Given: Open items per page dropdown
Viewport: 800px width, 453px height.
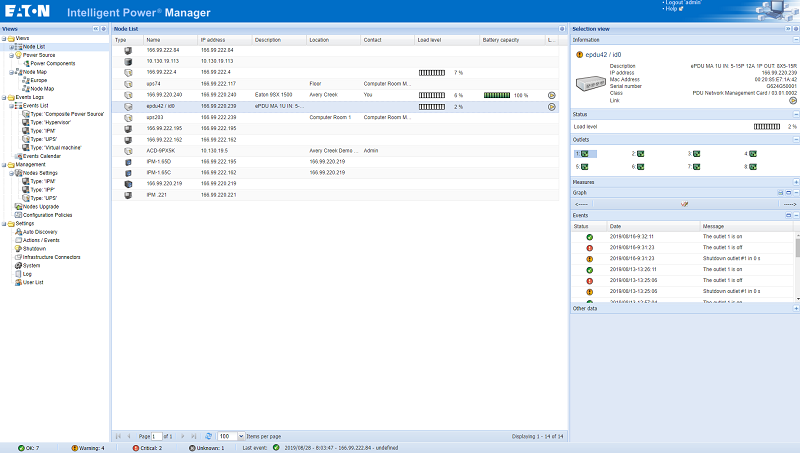Looking at the screenshot, I should click(x=241, y=437).
